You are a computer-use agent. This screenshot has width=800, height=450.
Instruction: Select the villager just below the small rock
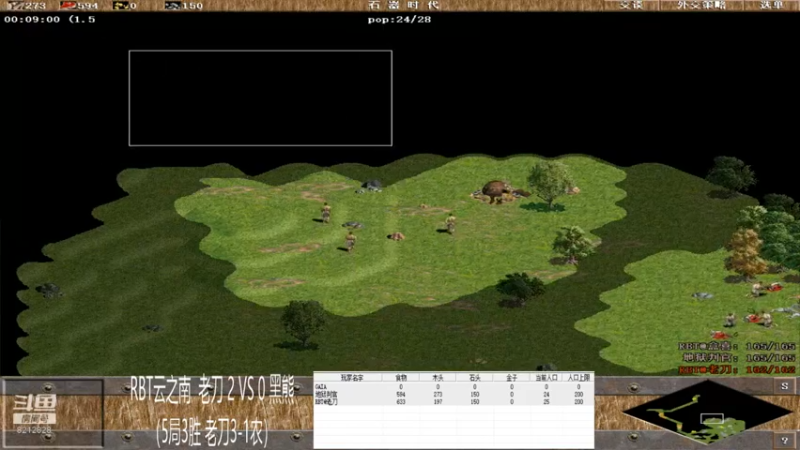350,241
